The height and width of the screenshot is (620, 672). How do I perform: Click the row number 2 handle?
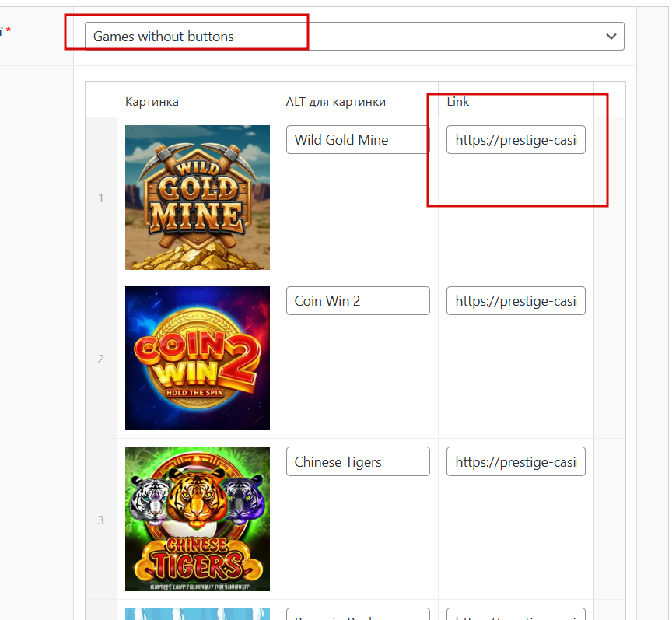[x=100, y=359]
